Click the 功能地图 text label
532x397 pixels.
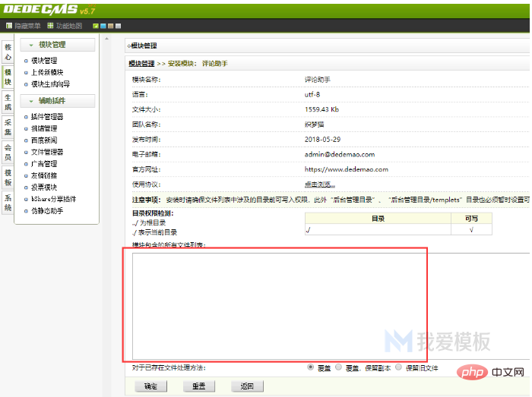[69, 26]
